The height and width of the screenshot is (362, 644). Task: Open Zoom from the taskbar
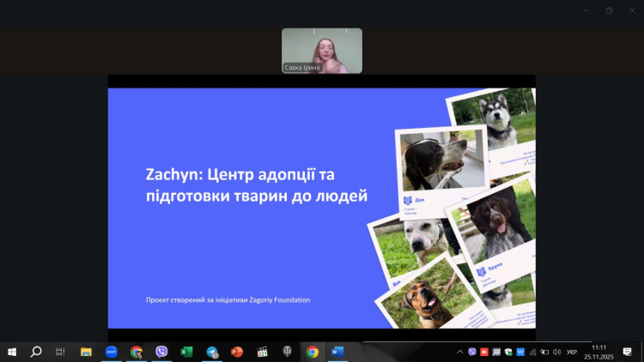(x=112, y=352)
